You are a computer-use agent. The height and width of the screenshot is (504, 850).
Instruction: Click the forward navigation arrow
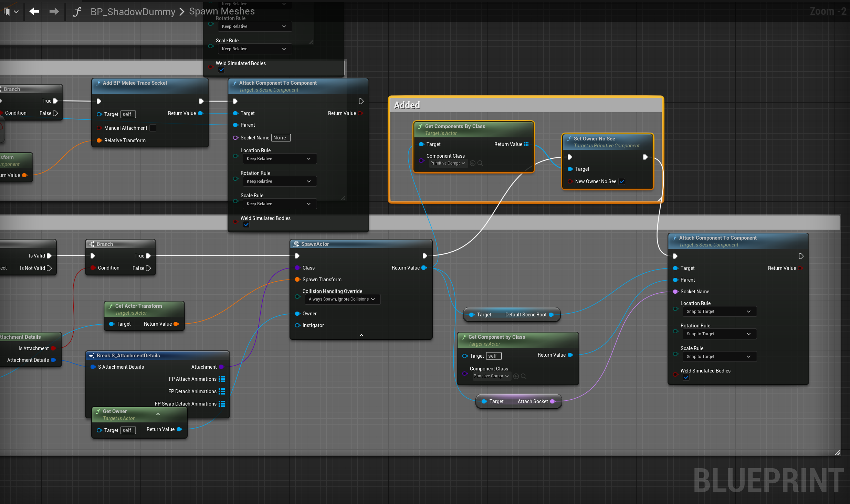pos(54,11)
